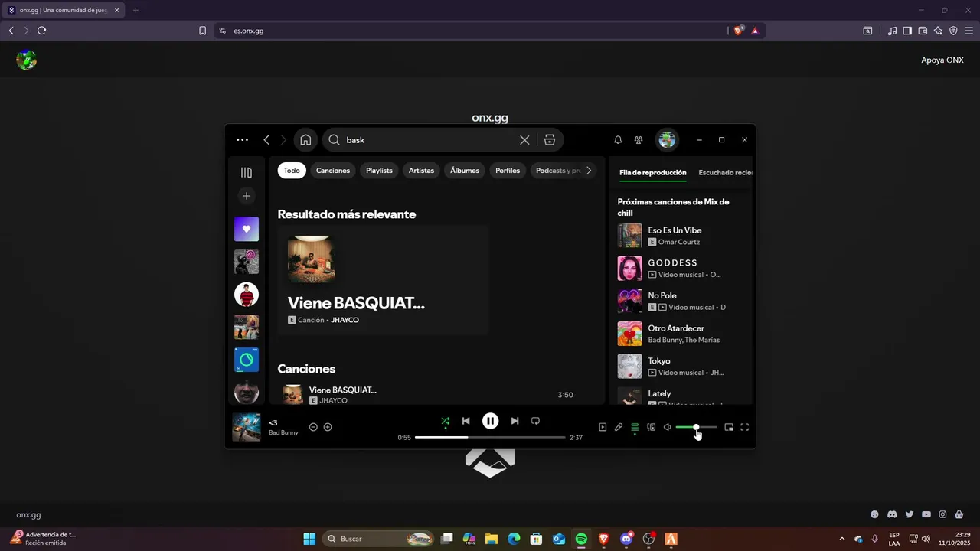The height and width of the screenshot is (551, 980).
Task: Open the Browse icon beside search
Action: click(550, 140)
